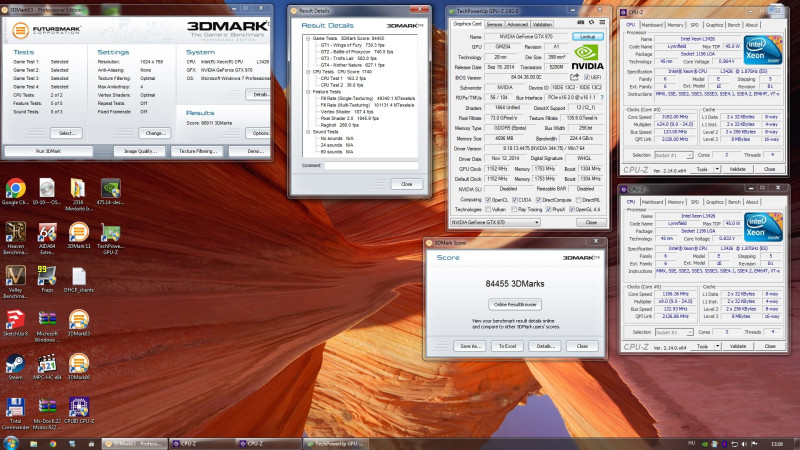
Task: Switch to the Advanced tab in GPU-Z
Action: coord(517,24)
